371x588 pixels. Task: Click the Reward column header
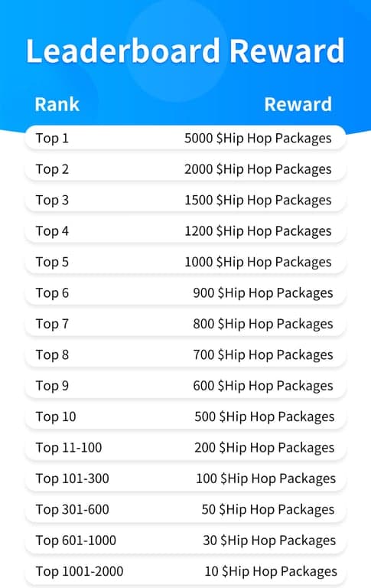click(298, 104)
